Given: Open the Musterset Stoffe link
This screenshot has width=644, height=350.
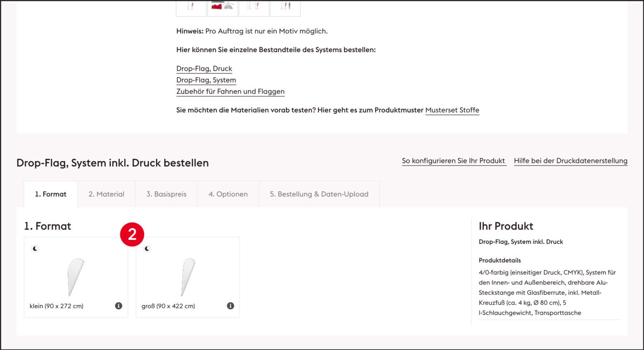Looking at the screenshot, I should tap(452, 110).
